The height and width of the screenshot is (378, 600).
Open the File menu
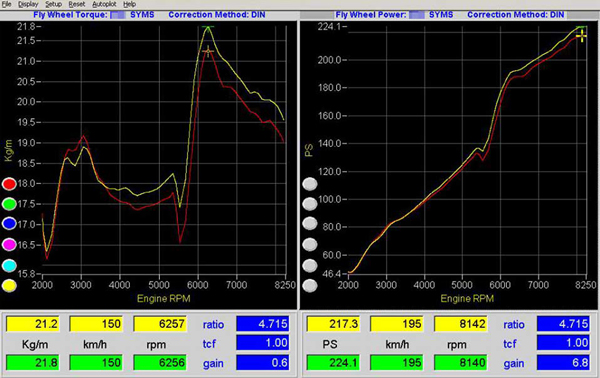7,4
